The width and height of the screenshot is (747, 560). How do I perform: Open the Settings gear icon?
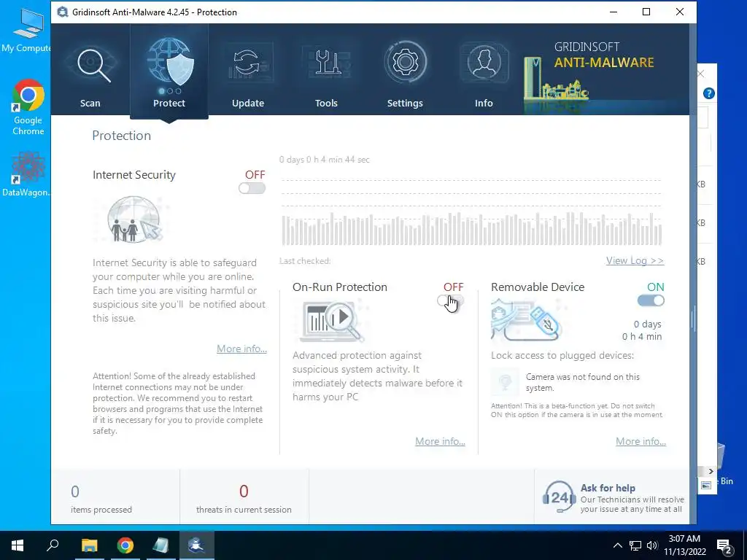pos(405,62)
